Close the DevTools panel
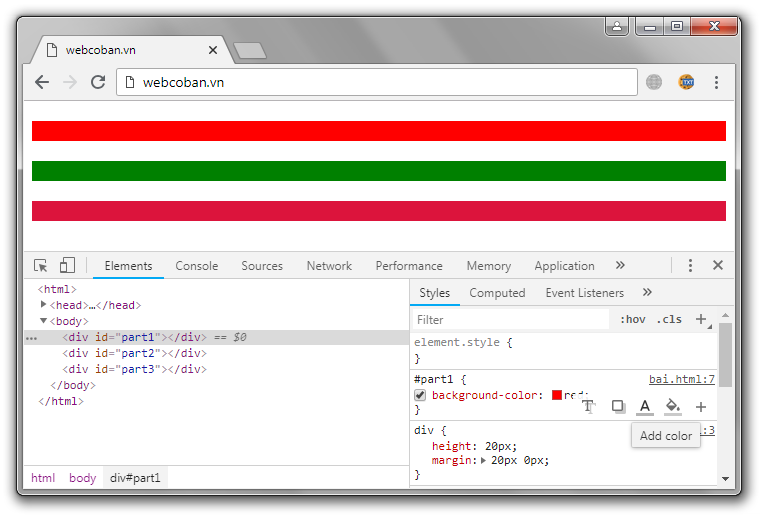This screenshot has width=762, height=518. [717, 266]
